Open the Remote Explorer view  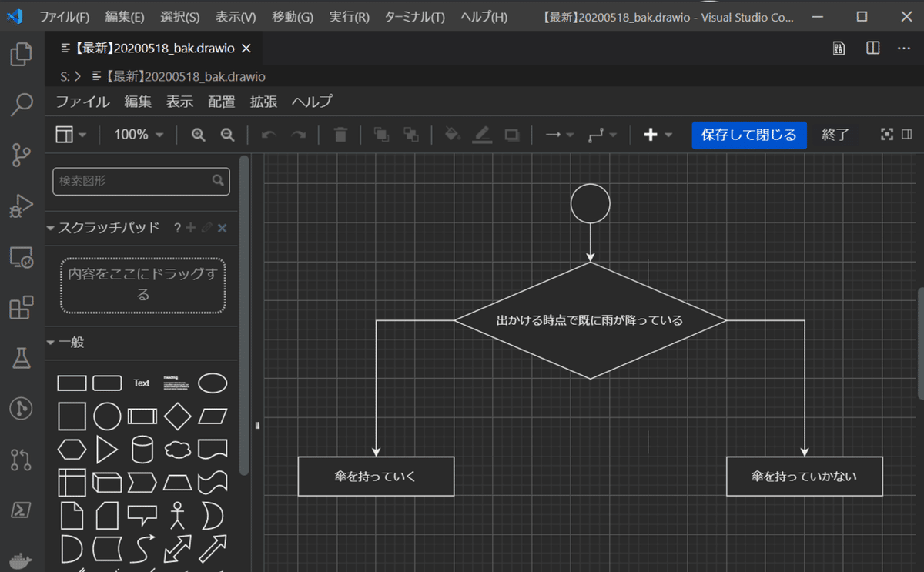point(22,257)
